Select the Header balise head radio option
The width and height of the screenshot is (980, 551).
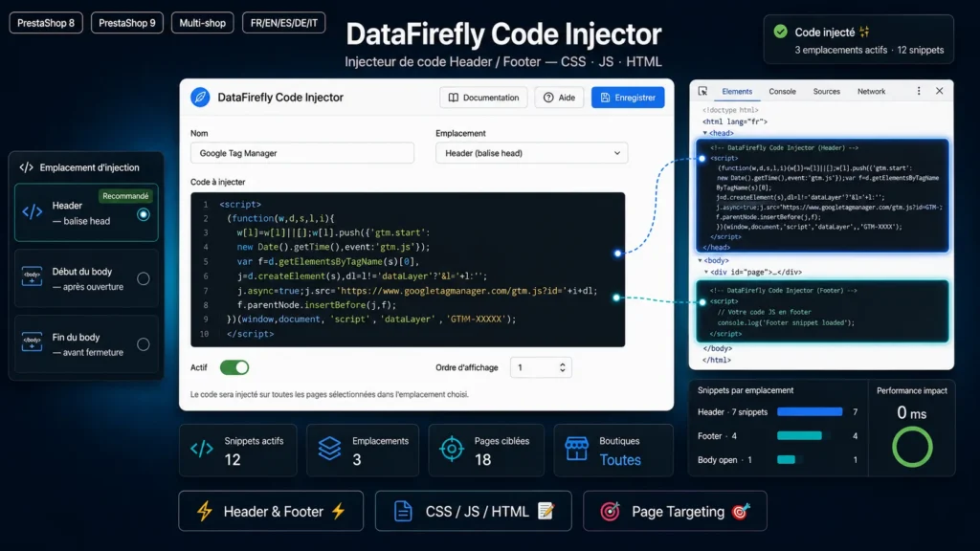tap(144, 215)
